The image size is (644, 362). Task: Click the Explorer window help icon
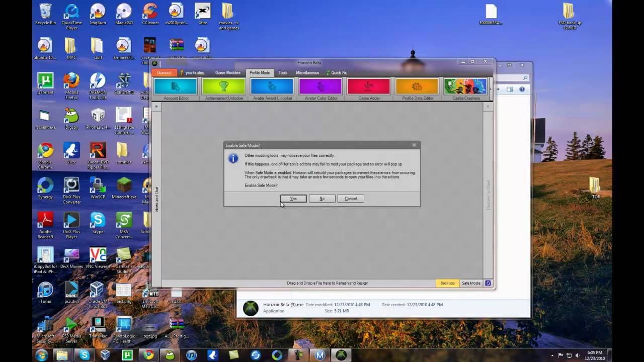522,89
